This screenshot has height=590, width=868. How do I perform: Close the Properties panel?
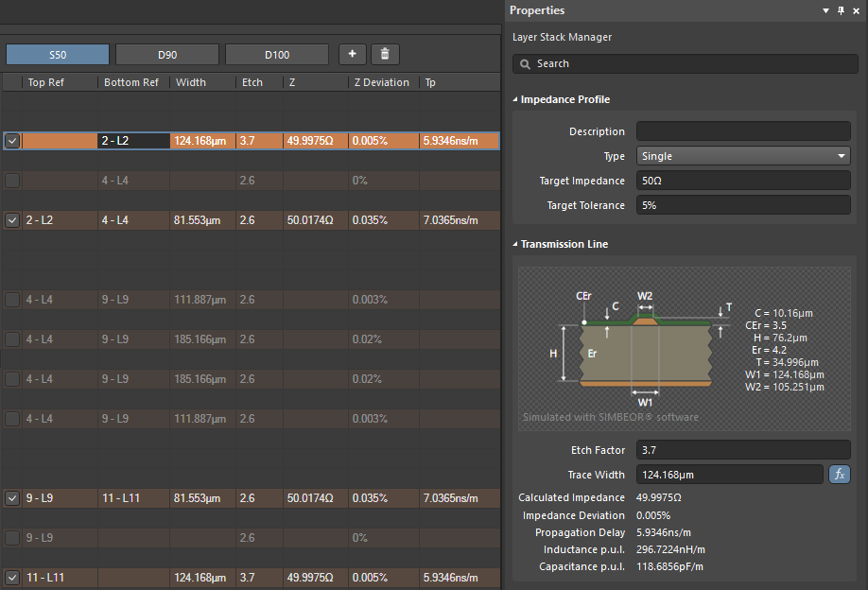tap(857, 10)
